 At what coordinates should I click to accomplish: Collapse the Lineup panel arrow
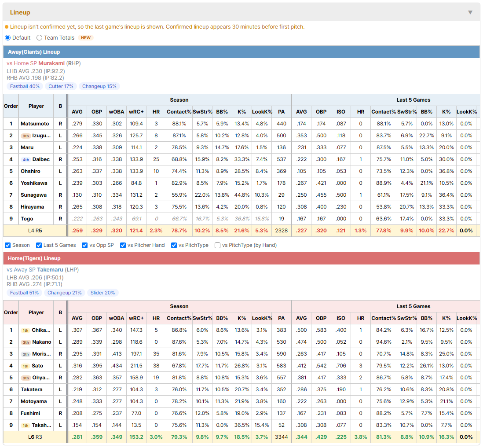point(470,12)
